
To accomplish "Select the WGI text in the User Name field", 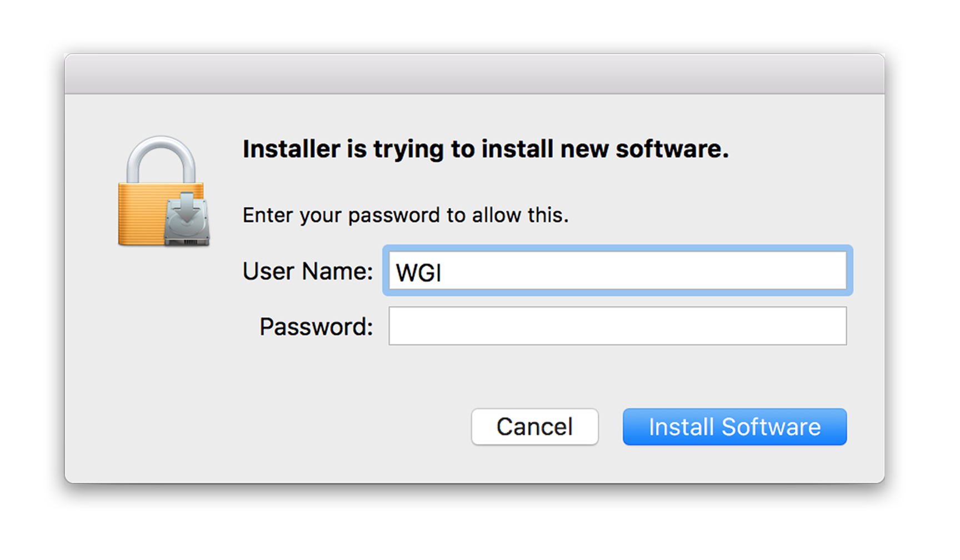I will click(x=418, y=272).
